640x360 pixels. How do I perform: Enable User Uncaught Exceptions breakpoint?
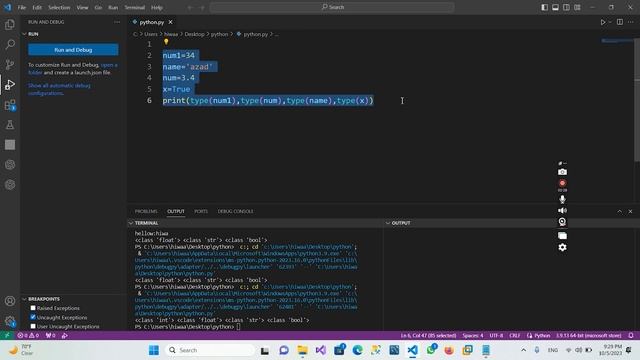33,327
